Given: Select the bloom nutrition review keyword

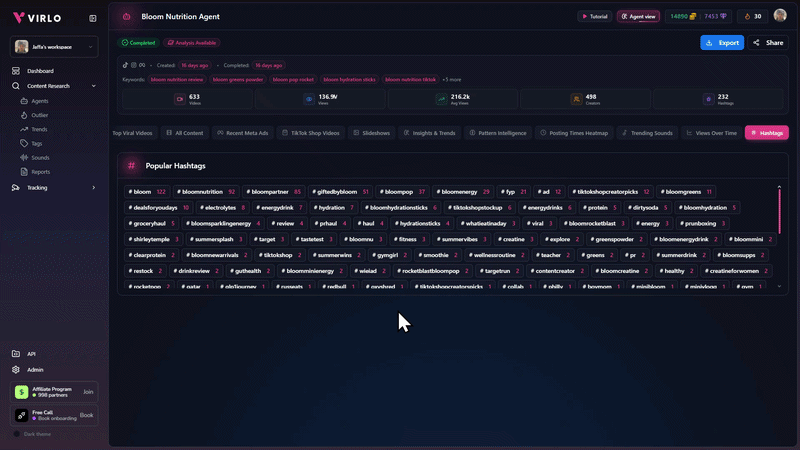Looking at the screenshot, I should point(177,80).
